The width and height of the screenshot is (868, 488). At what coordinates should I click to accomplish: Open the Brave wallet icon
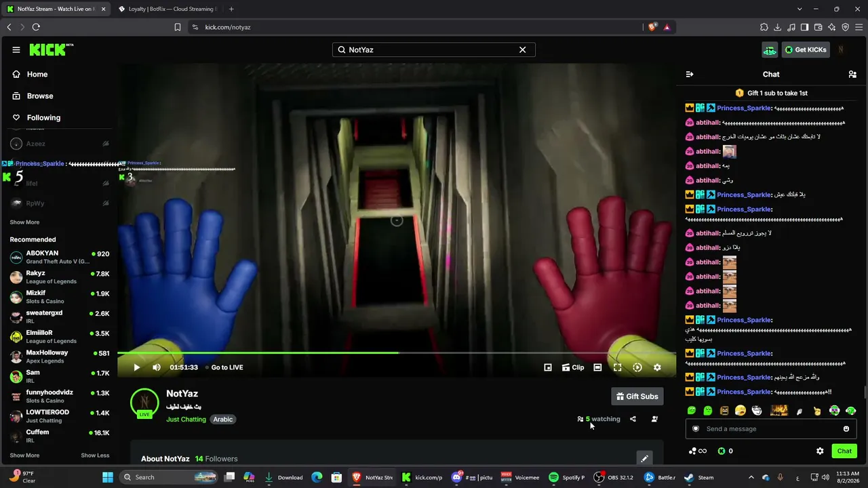(818, 27)
